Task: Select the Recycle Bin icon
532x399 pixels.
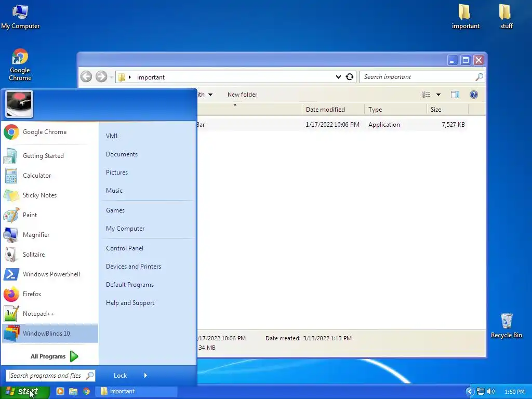Action: tap(506, 326)
